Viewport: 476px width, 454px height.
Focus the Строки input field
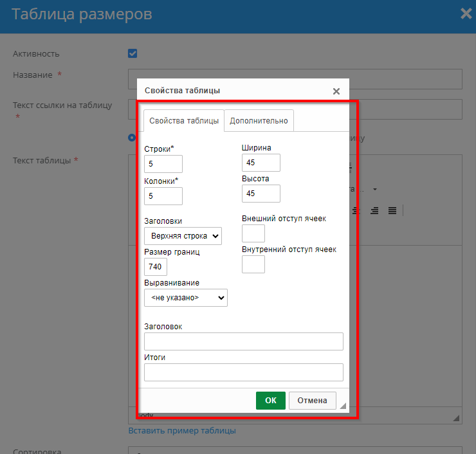[x=163, y=164]
